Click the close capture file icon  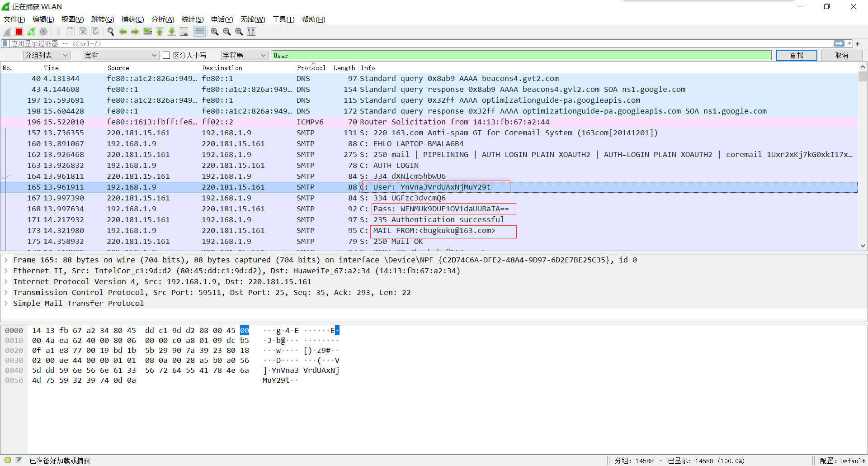(83, 32)
